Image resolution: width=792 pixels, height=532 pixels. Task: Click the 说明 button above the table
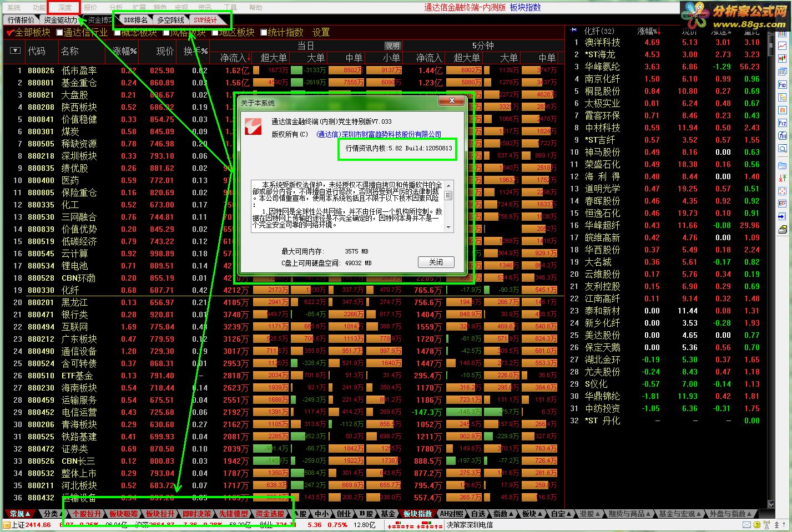[x=392, y=45]
